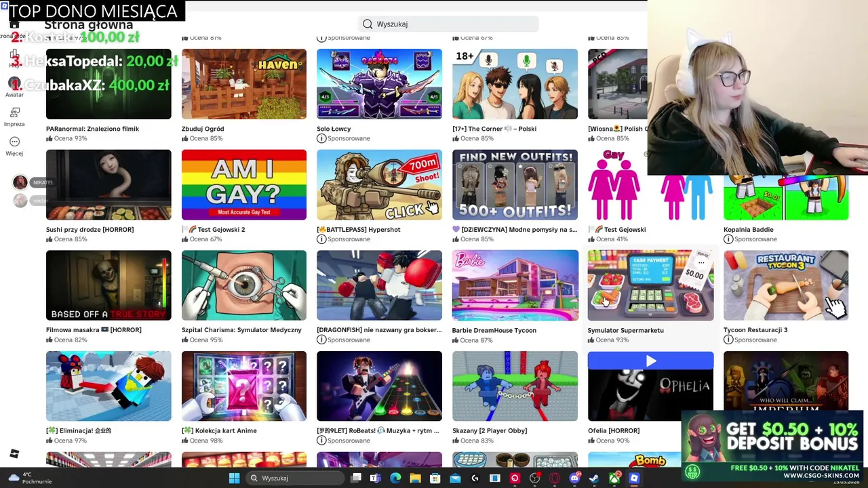Open Steam from taskbar

click(594, 478)
